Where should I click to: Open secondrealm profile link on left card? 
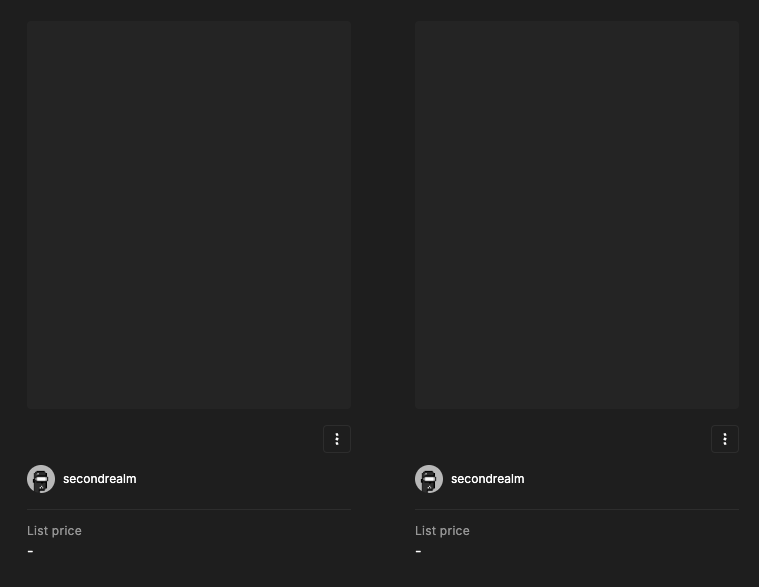click(x=100, y=479)
